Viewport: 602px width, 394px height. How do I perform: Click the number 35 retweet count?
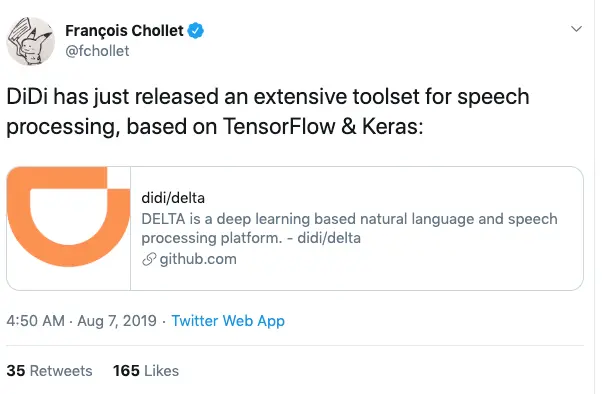point(16,371)
